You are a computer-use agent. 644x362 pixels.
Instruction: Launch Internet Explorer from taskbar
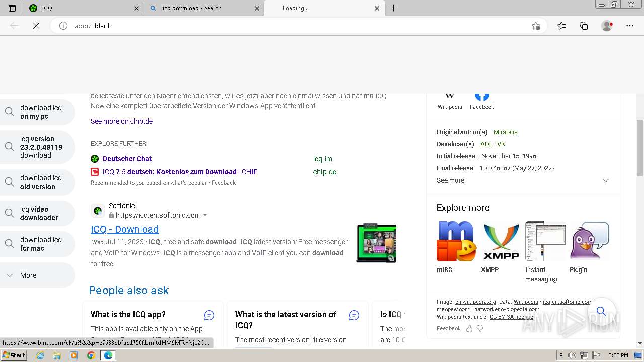(x=40, y=355)
